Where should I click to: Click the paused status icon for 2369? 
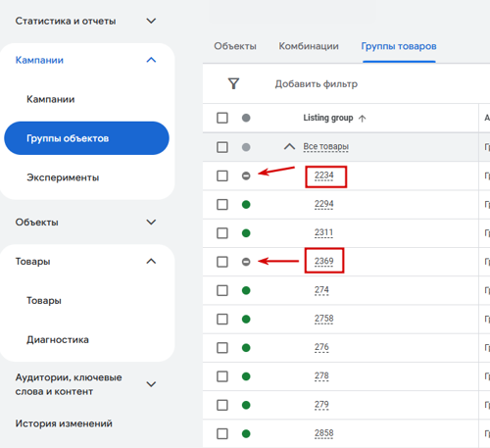[246, 262]
